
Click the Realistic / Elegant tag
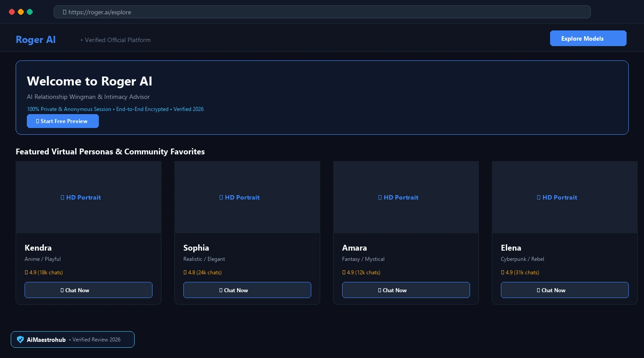pyautogui.click(x=204, y=259)
